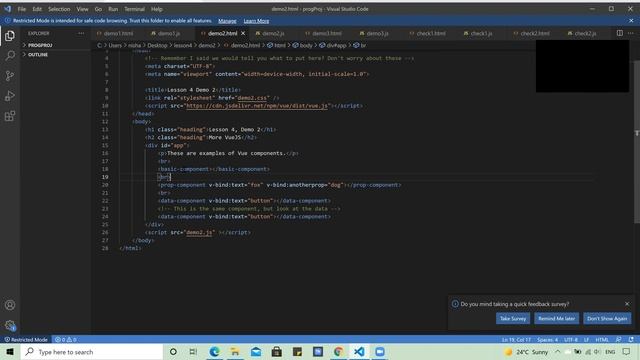Open the Extensions view
The image size is (640, 360).
click(10, 116)
